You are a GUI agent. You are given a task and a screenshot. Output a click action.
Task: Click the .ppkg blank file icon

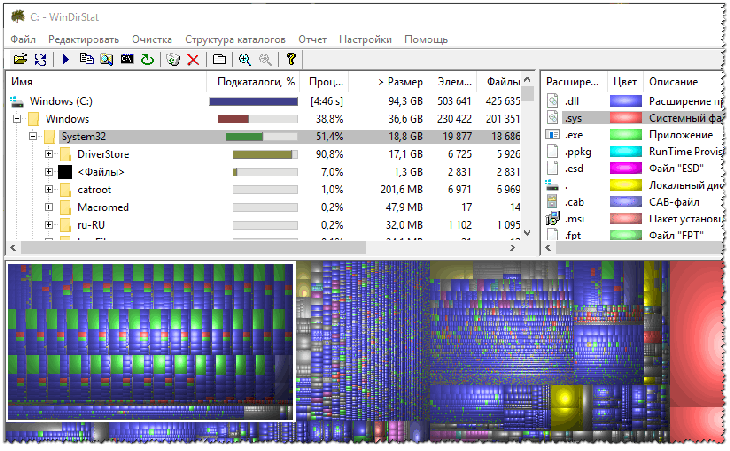[x=553, y=151]
